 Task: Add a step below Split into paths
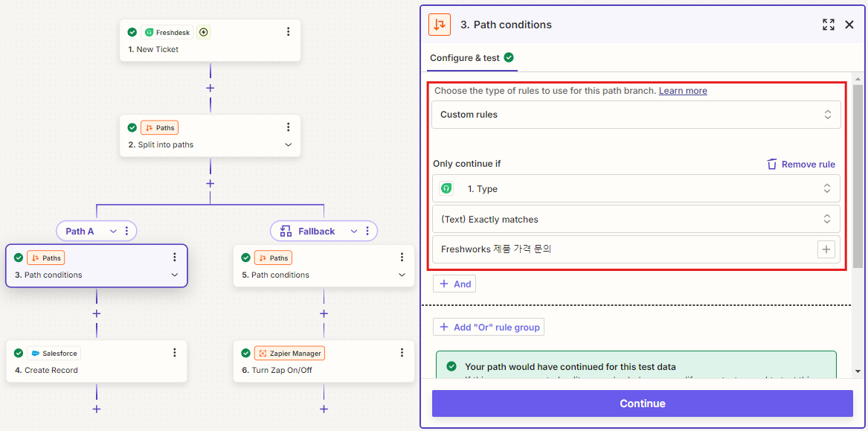pyautogui.click(x=210, y=183)
